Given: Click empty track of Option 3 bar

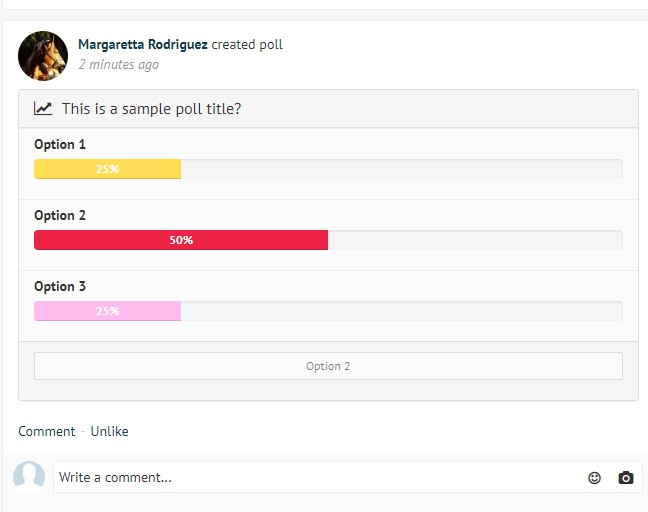Looking at the screenshot, I should tap(402, 311).
